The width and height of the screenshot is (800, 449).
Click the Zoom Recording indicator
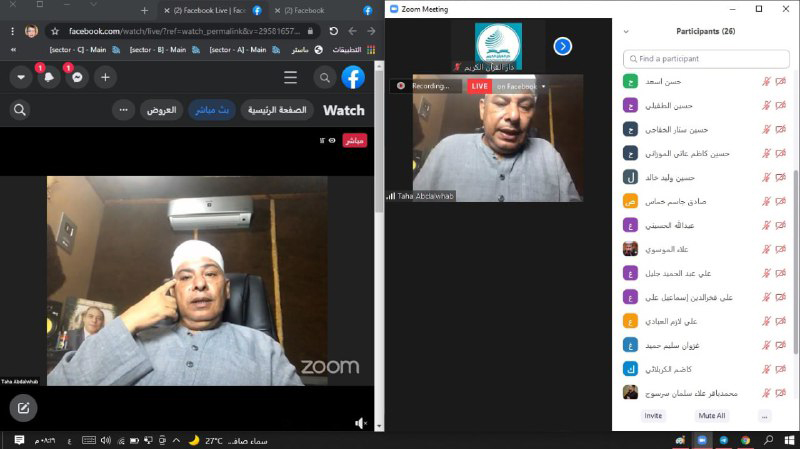point(426,86)
